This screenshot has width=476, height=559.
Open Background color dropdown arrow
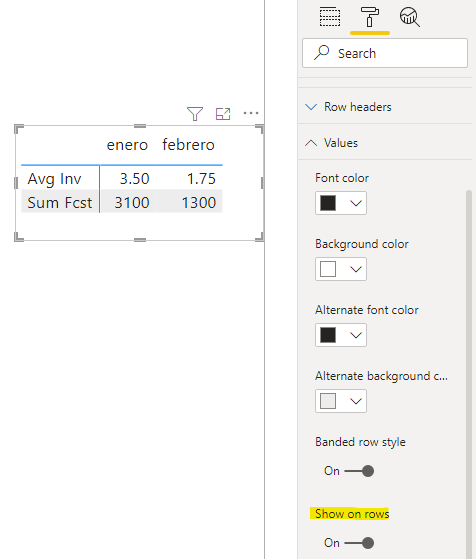356,269
